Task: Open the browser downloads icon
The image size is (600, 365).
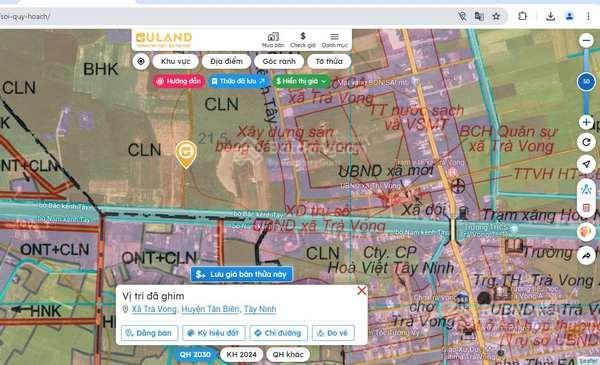Action: (550, 16)
